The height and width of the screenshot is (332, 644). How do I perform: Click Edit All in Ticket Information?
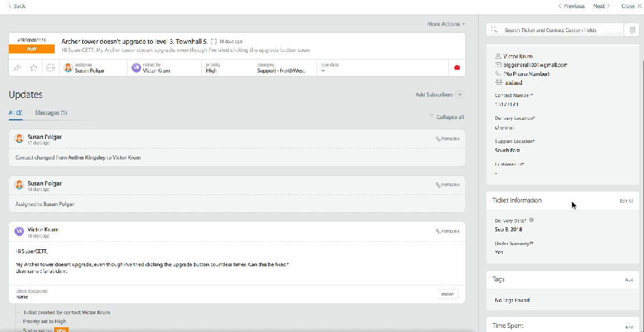coord(626,201)
